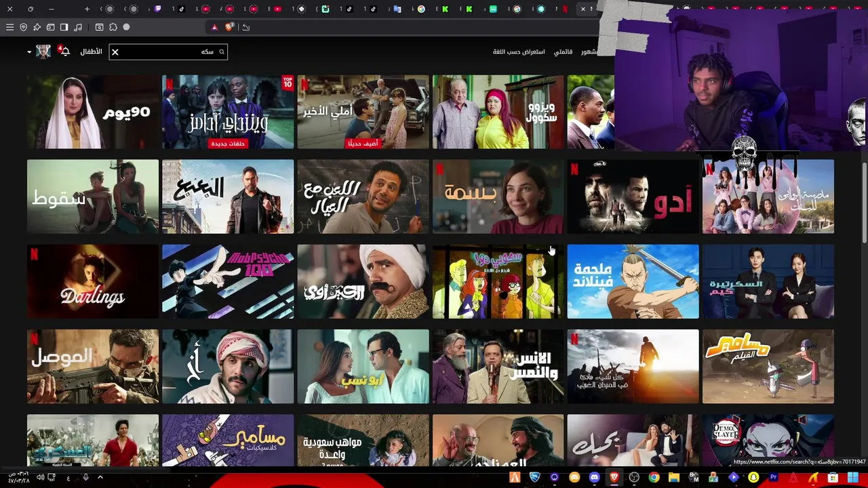This screenshot has width=868, height=488.
Task: Switch to the first green Kick tab
Action: pyautogui.click(x=445, y=9)
